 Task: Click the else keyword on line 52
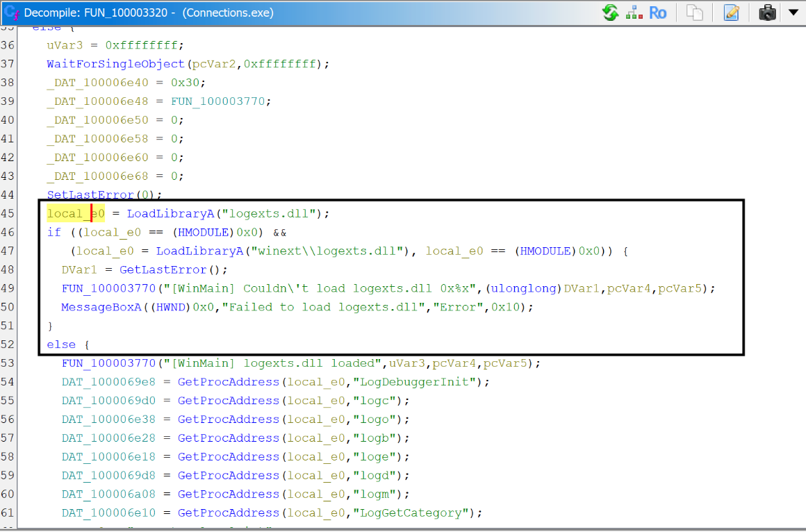pos(61,345)
